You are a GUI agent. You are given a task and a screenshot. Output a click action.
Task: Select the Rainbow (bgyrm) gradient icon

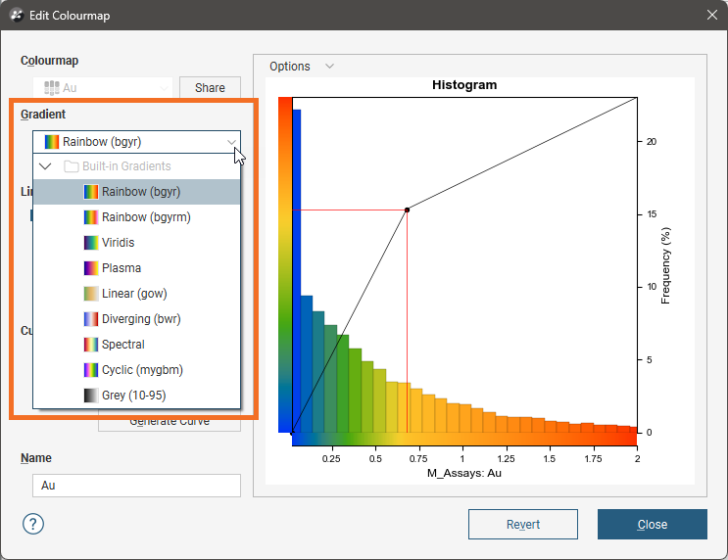click(91, 217)
